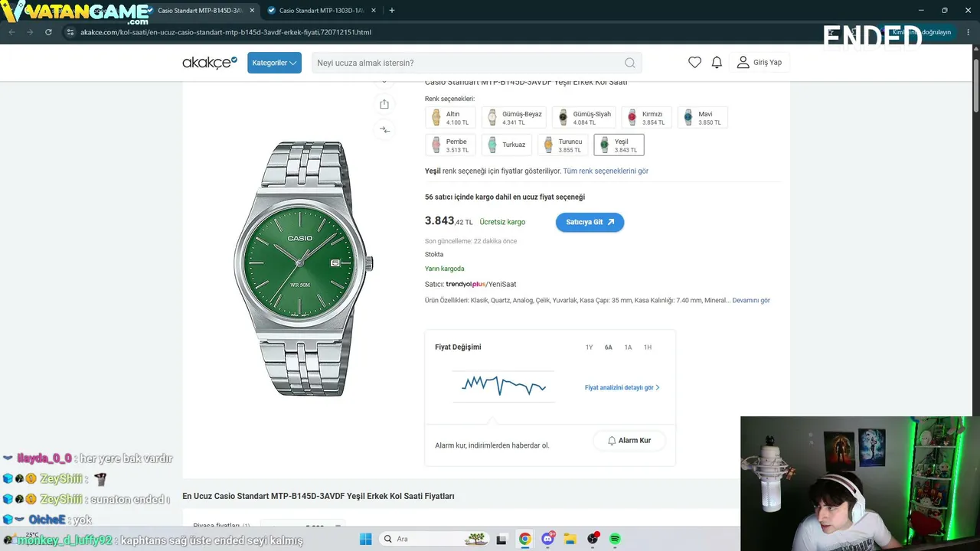Click the trendyolplus/YeniSaat seller name

481,285
